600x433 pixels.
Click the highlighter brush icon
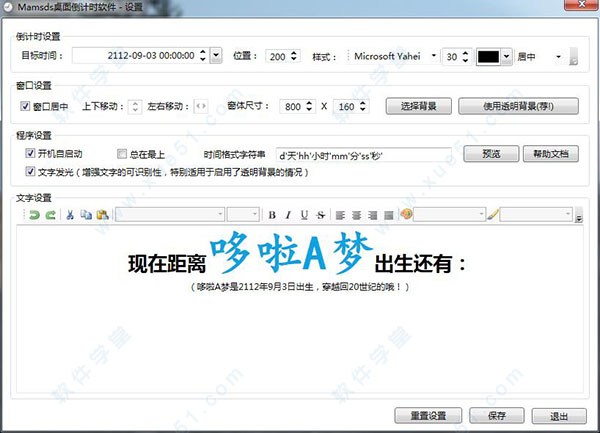click(493, 215)
